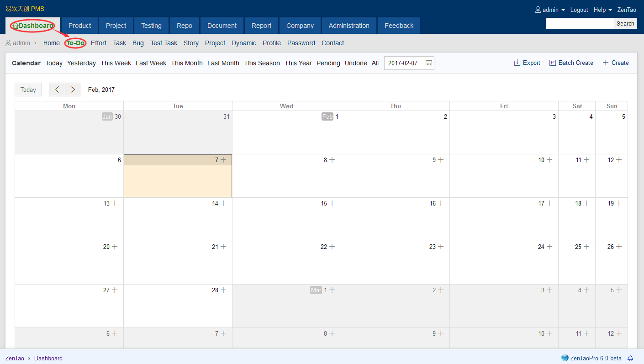Select This Week filter
Viewport: 644px width, 364px height.
116,63
